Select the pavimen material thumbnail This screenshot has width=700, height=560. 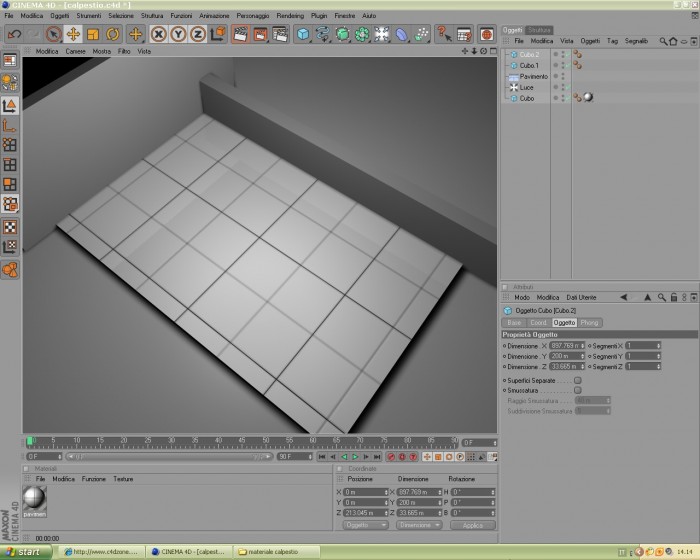click(34, 501)
